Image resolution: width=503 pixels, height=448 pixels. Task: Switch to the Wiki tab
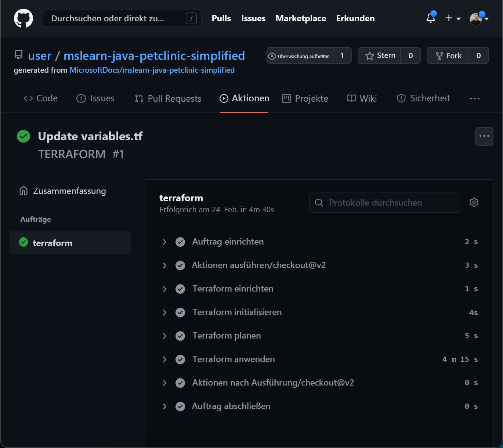[362, 98]
